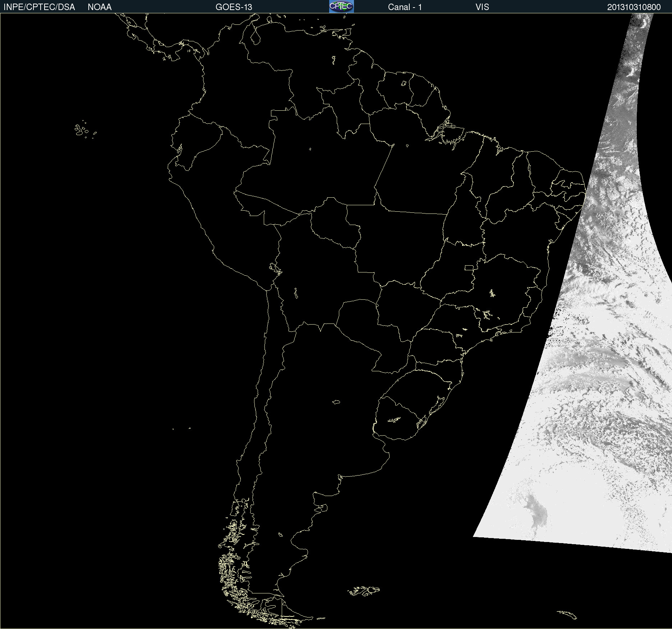Click the VIS label in the header
The height and width of the screenshot is (629, 672).
pos(482,7)
